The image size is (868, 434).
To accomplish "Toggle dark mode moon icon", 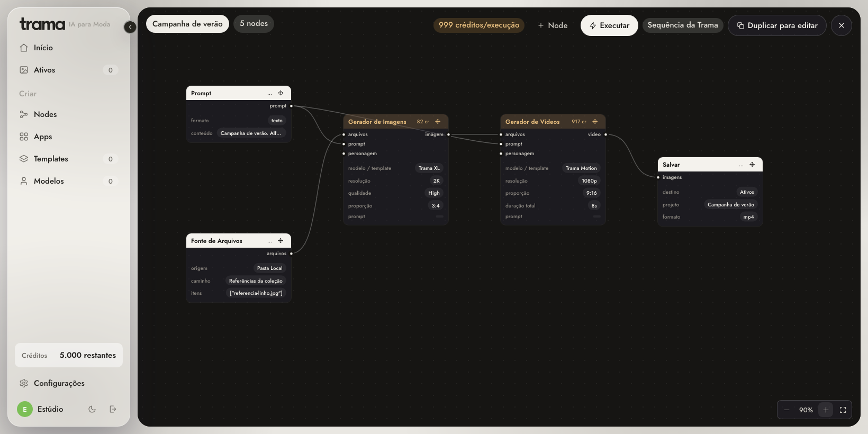I will 92,409.
